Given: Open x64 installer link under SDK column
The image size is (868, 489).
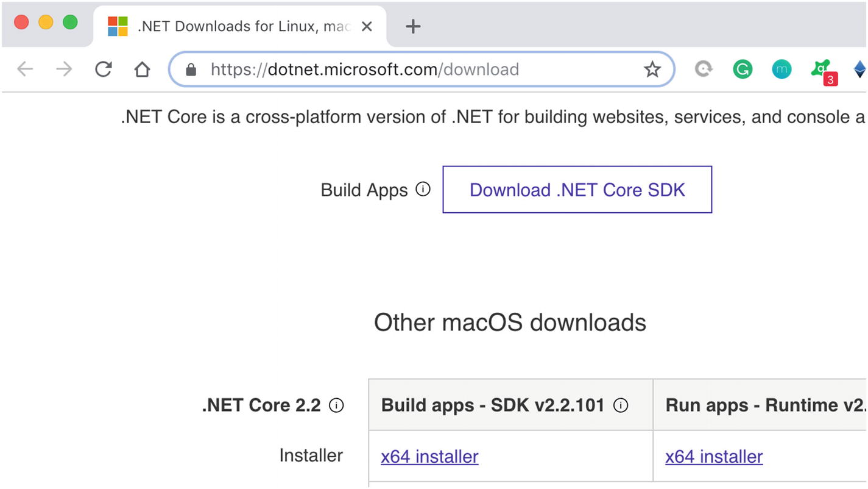Looking at the screenshot, I should (429, 456).
